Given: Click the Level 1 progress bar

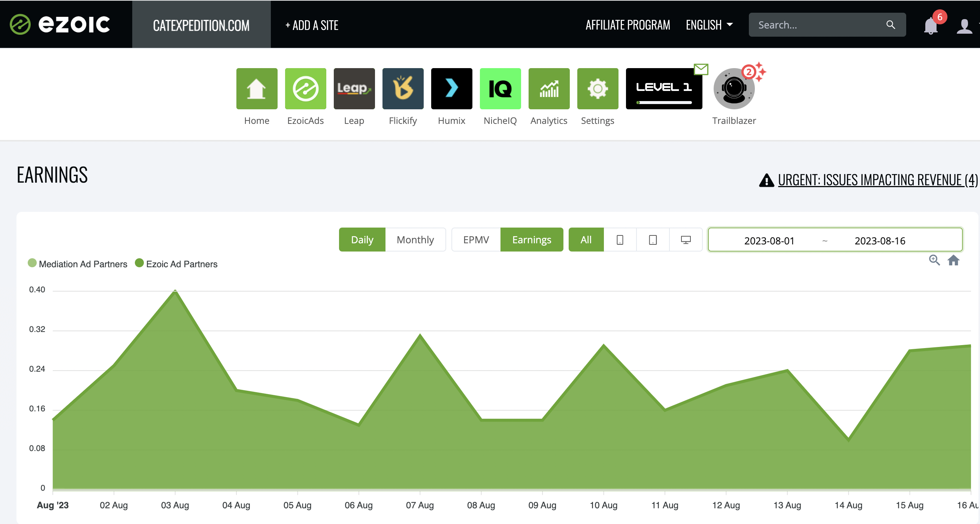Looking at the screenshot, I should [664, 103].
